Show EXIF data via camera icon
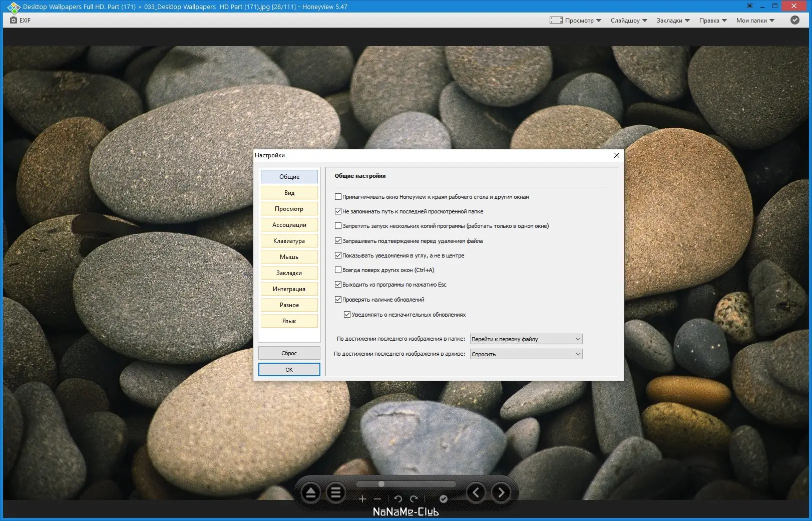The width and height of the screenshot is (812, 521). point(14,20)
